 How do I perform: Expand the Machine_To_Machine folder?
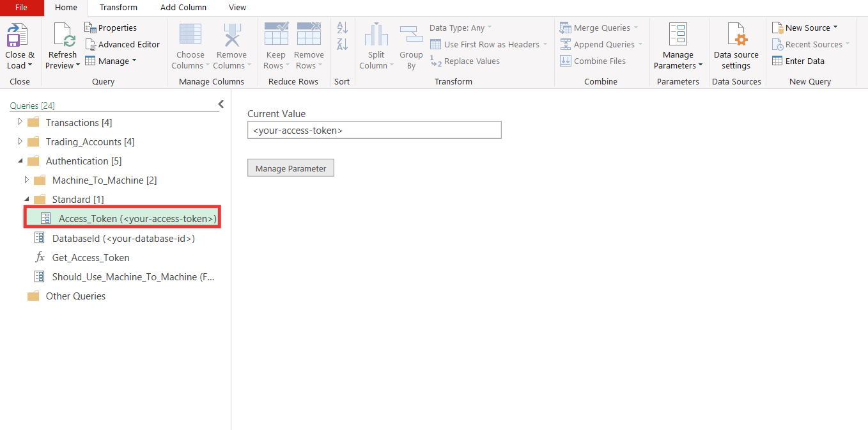click(26, 180)
